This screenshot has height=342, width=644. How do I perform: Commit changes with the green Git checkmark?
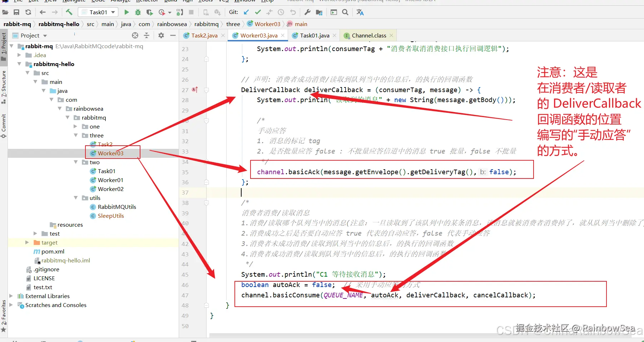tap(258, 12)
